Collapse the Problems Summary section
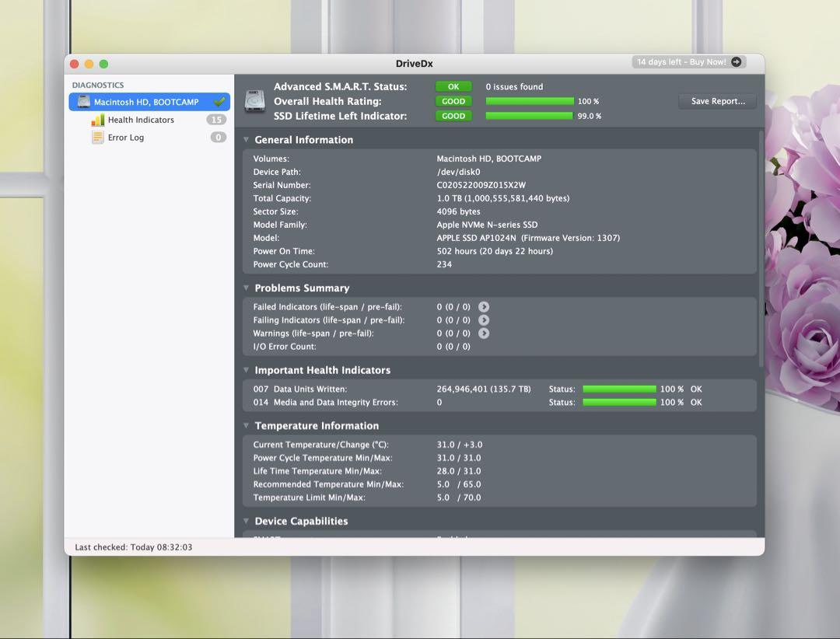 click(x=246, y=288)
